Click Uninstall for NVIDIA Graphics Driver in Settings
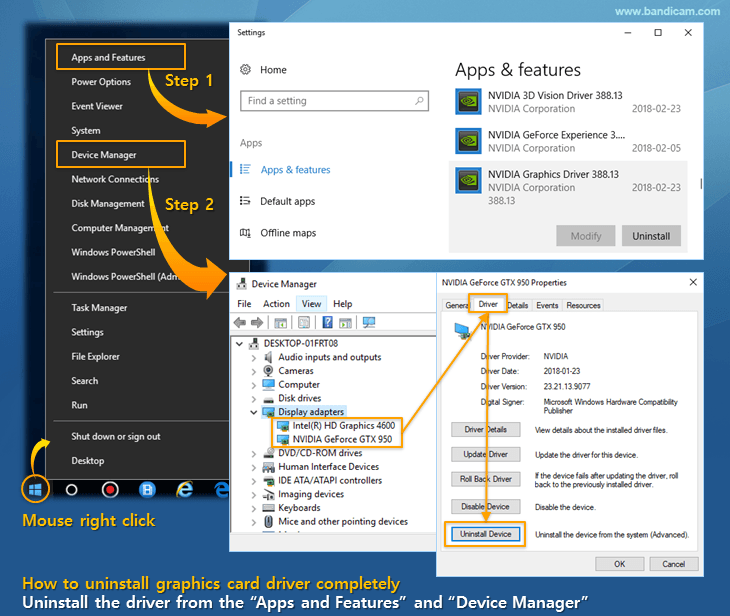Screen dimensions: 730x616 tap(651, 236)
